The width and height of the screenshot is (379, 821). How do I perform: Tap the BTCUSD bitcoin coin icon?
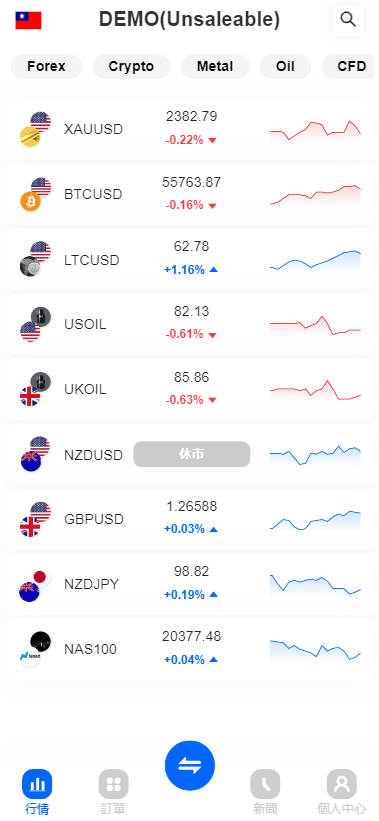click(30, 202)
